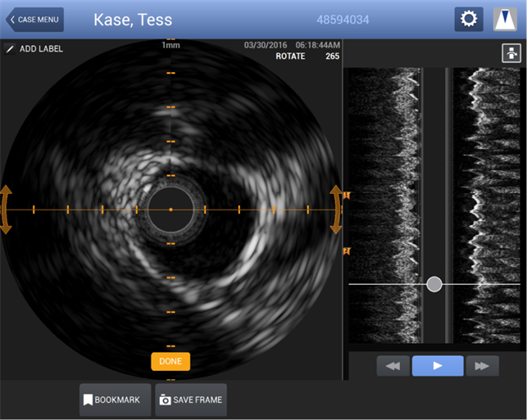Click the patient name Kase, Tess

[133, 20]
